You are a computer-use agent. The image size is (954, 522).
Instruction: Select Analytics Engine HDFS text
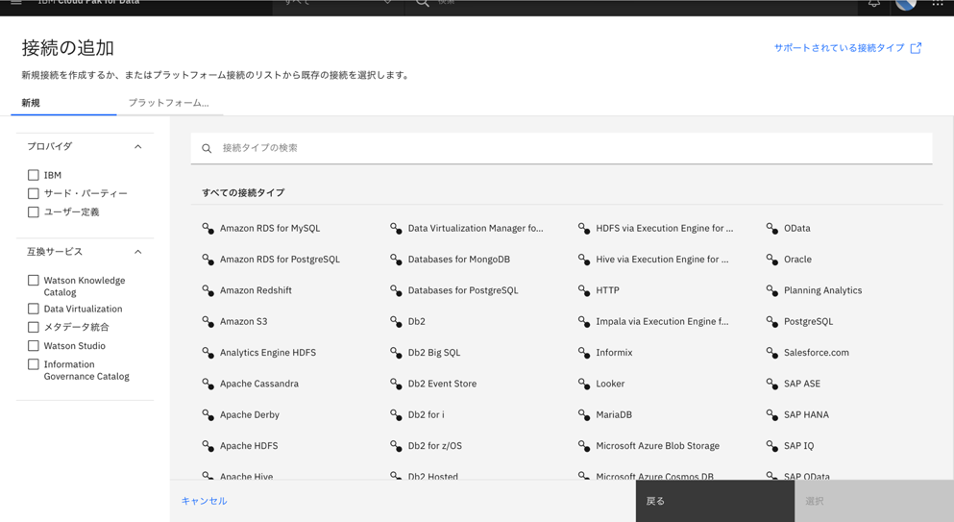click(x=268, y=352)
